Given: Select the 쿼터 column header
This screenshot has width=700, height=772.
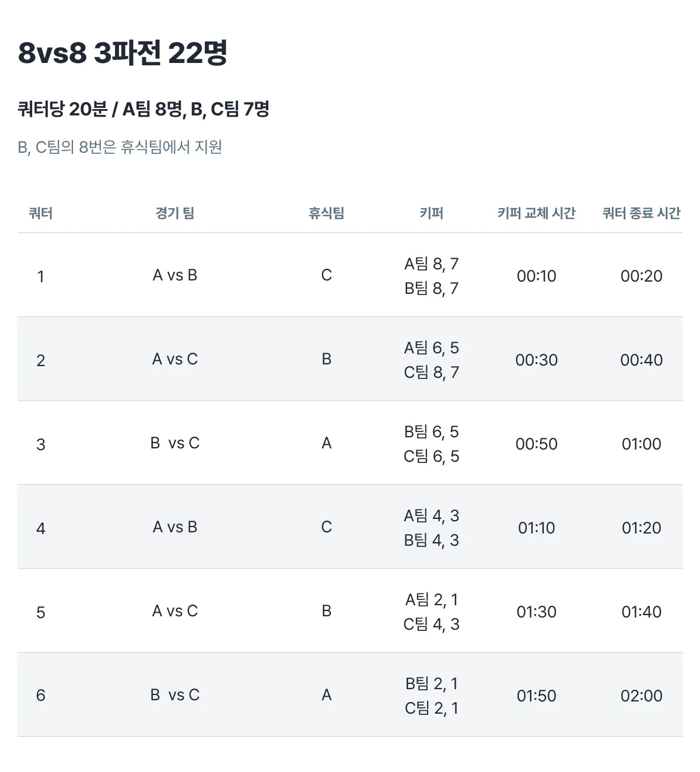Looking at the screenshot, I should [x=41, y=213].
